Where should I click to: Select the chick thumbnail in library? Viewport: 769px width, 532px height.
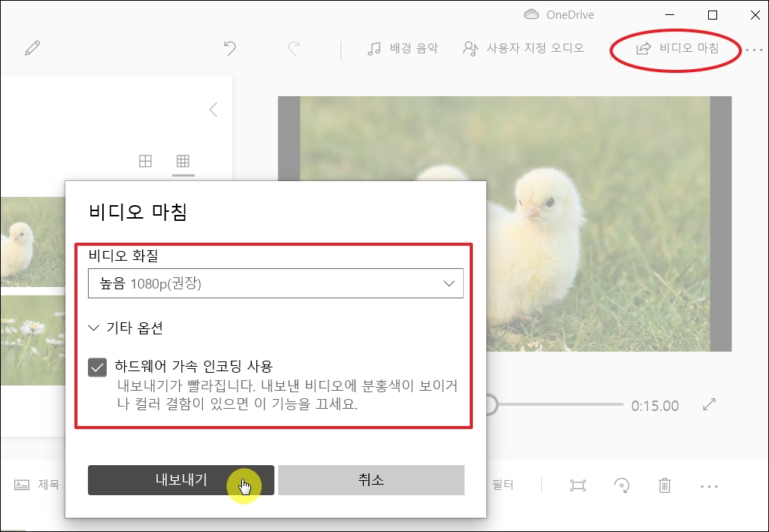pyautogui.click(x=33, y=242)
